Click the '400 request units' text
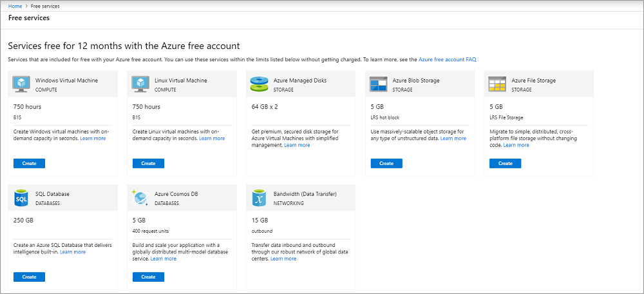 (151, 231)
